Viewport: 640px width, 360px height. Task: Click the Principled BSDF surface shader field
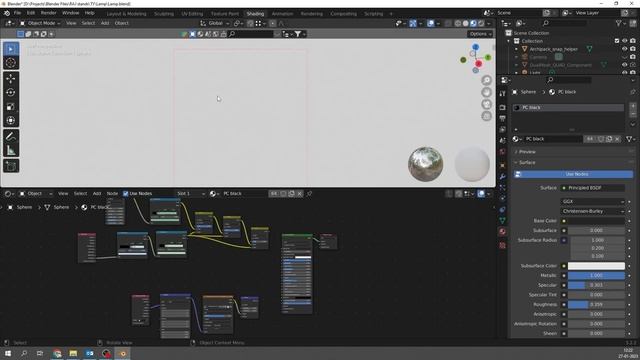[x=592, y=188]
